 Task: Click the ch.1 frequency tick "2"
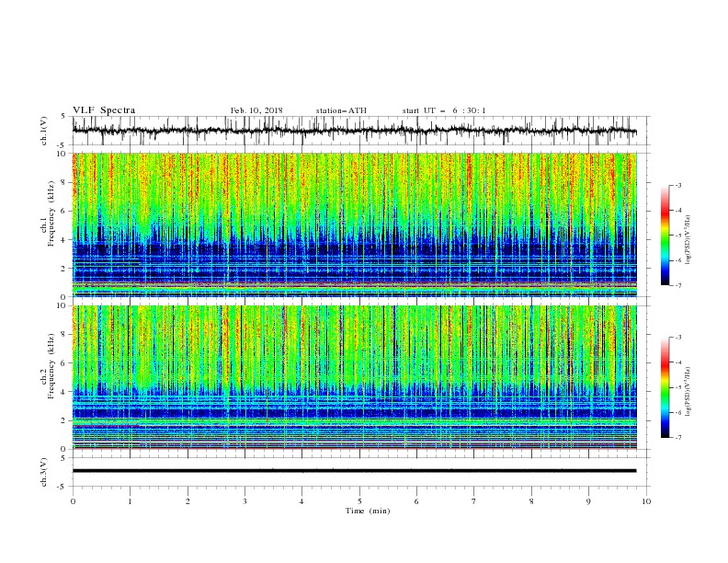(x=63, y=269)
